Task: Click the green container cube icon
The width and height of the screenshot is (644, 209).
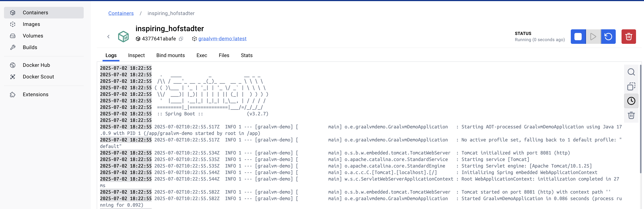Action: coord(123,37)
